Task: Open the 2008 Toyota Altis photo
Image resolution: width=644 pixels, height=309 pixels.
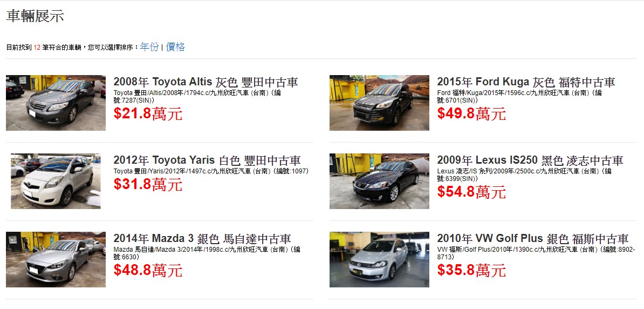Action: click(x=56, y=103)
